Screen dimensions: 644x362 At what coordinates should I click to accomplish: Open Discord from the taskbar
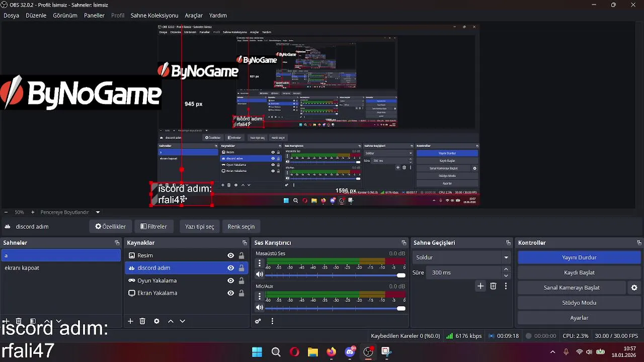pyautogui.click(x=350, y=352)
